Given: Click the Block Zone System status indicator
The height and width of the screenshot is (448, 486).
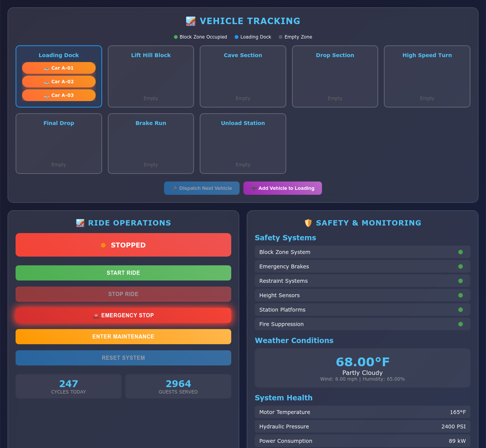Looking at the screenshot, I should [461, 252].
